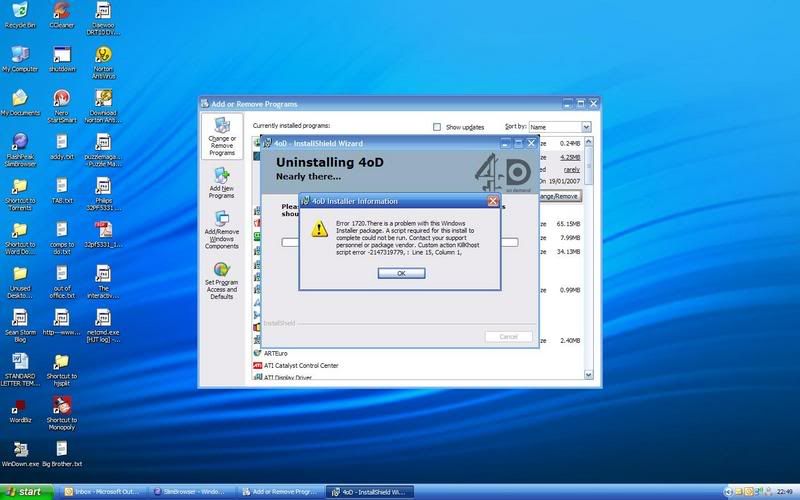Select the puzzlemaga Puzzle Ma desktop file

point(103,150)
